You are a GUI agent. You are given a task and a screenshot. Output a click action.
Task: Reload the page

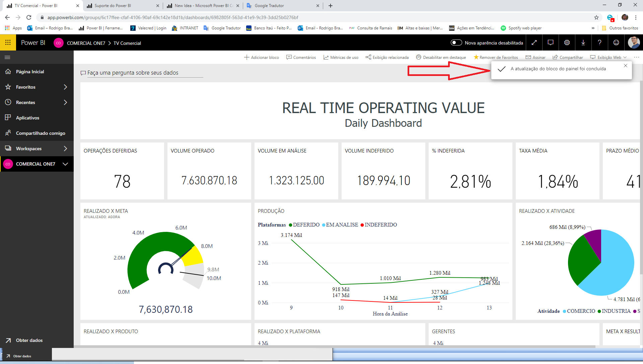[x=29, y=17]
